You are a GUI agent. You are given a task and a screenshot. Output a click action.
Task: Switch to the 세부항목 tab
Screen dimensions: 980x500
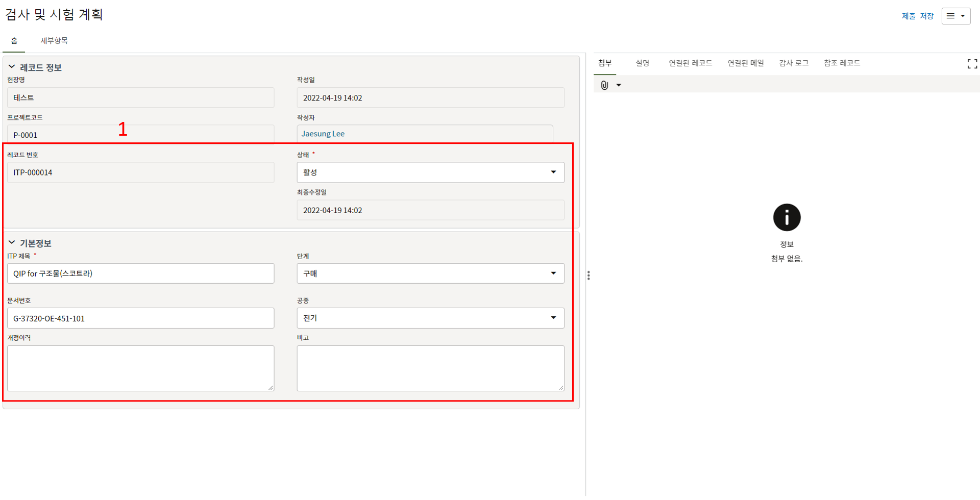click(54, 41)
